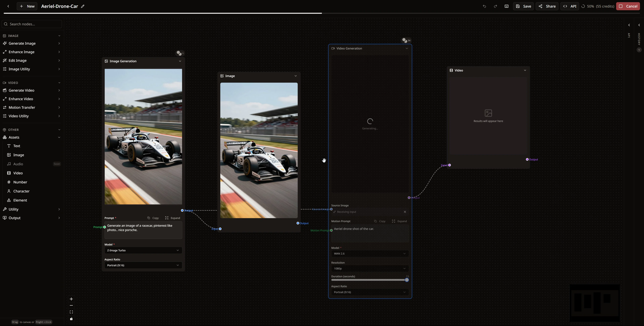Click the pencil icon beside Aeriel-Drone-Car title
This screenshot has width=644, height=326.
[x=83, y=6]
